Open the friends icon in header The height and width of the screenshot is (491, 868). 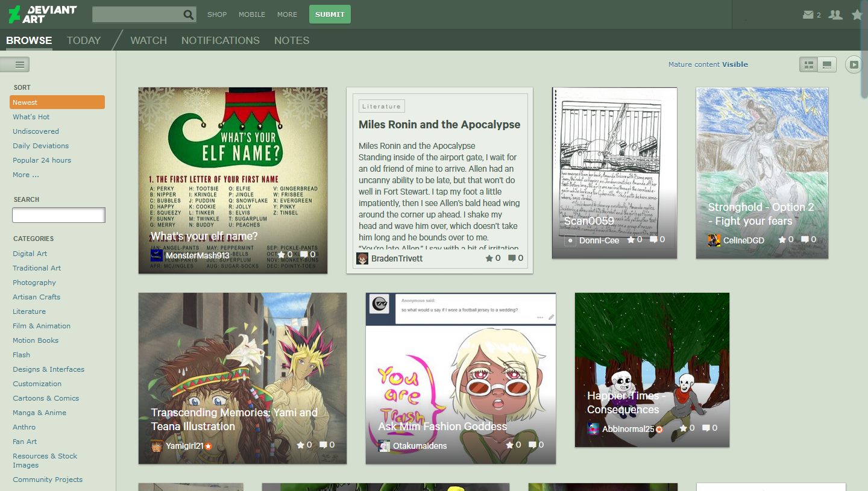(835, 14)
